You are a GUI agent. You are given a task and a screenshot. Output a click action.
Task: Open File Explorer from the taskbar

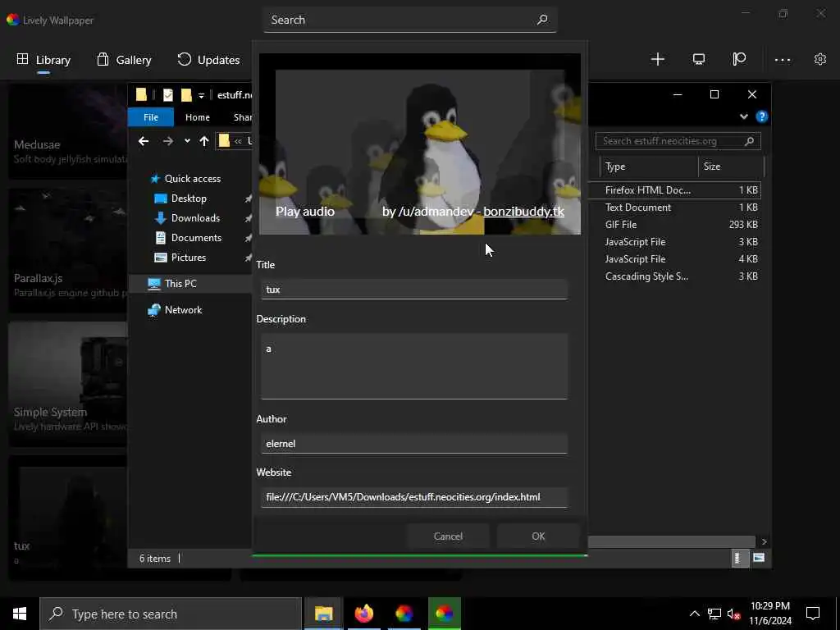click(323, 614)
